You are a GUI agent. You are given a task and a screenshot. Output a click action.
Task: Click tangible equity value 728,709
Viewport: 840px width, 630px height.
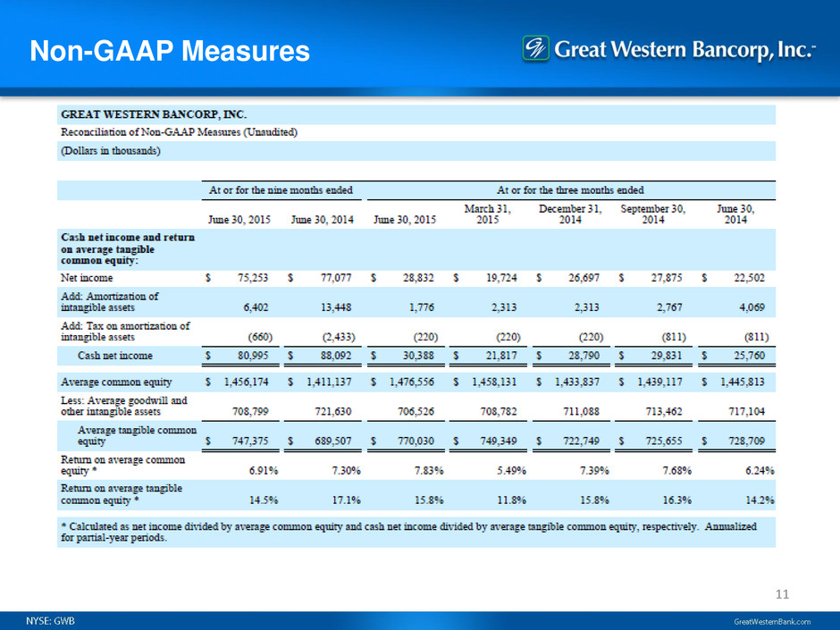click(747, 441)
